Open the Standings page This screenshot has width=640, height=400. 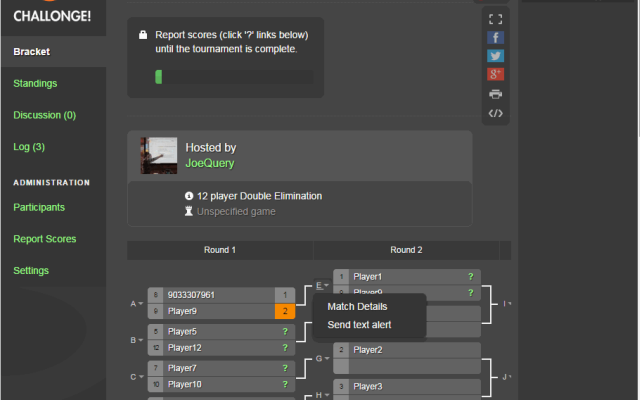pos(35,83)
